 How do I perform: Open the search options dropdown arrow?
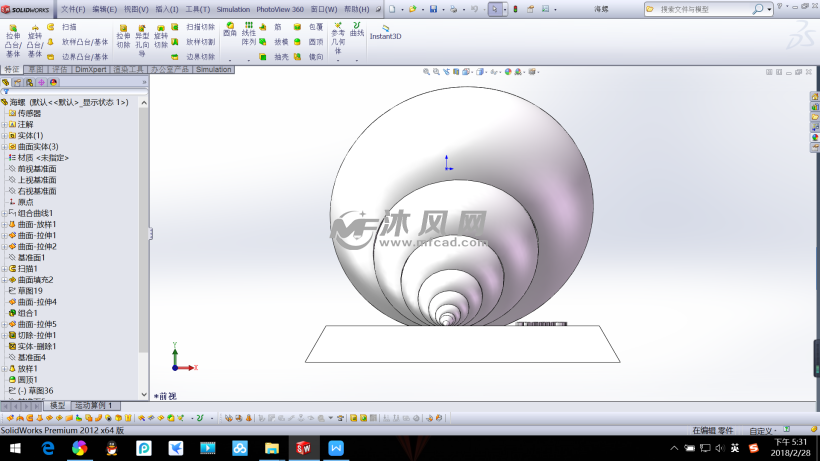[x=769, y=9]
